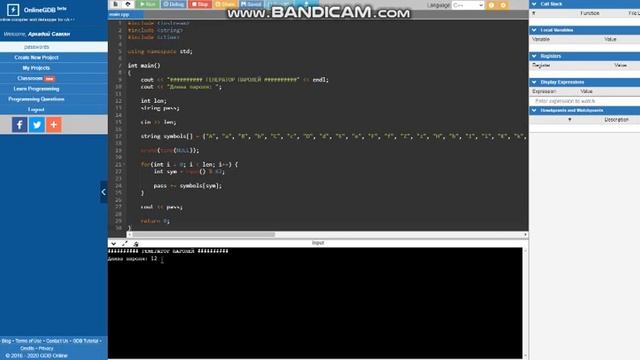
Task: Click the upload file toolbar icon
Action: tap(128, 4)
